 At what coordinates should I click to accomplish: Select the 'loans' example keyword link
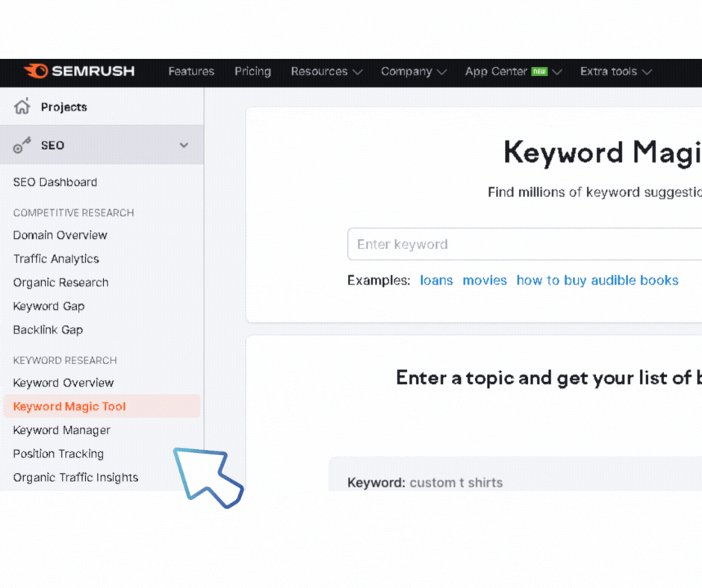tap(437, 280)
